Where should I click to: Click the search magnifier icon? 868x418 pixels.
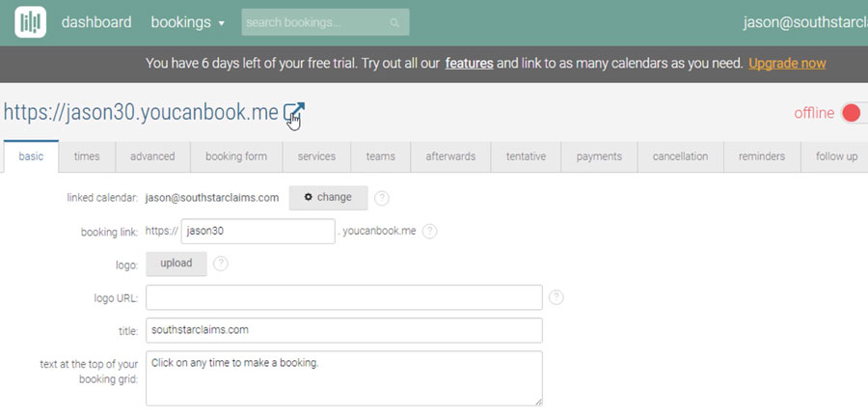(394, 23)
